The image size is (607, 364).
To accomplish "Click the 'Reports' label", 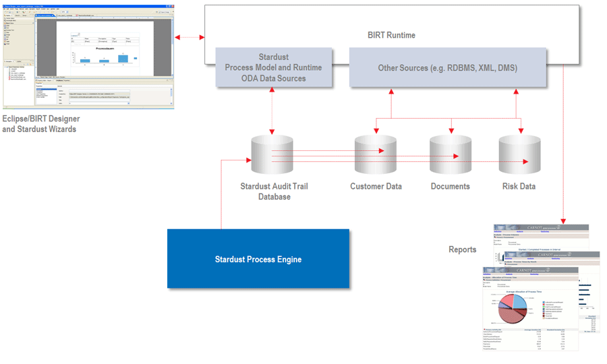I will point(462,249).
